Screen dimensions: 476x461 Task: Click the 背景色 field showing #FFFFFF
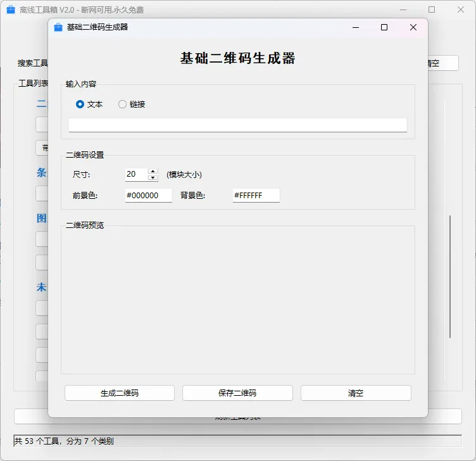256,195
